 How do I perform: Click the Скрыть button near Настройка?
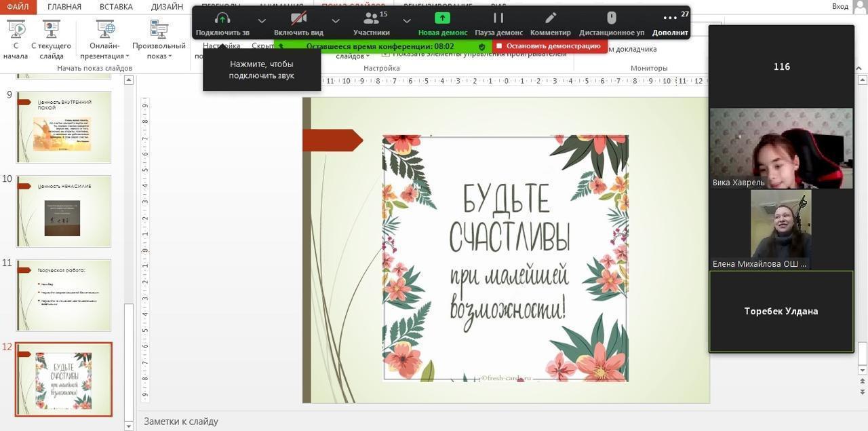click(x=263, y=45)
